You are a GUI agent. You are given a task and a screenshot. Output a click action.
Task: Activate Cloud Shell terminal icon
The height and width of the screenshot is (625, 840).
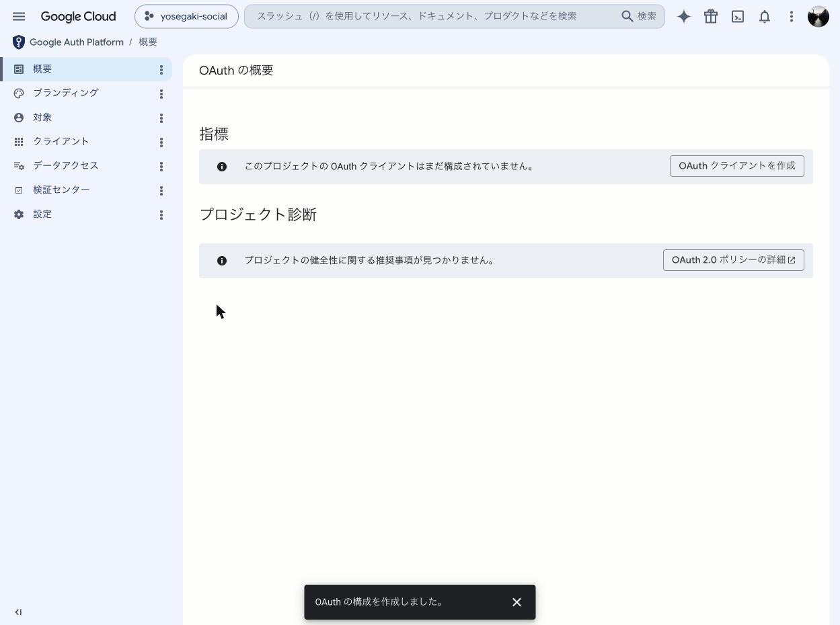coord(738,16)
